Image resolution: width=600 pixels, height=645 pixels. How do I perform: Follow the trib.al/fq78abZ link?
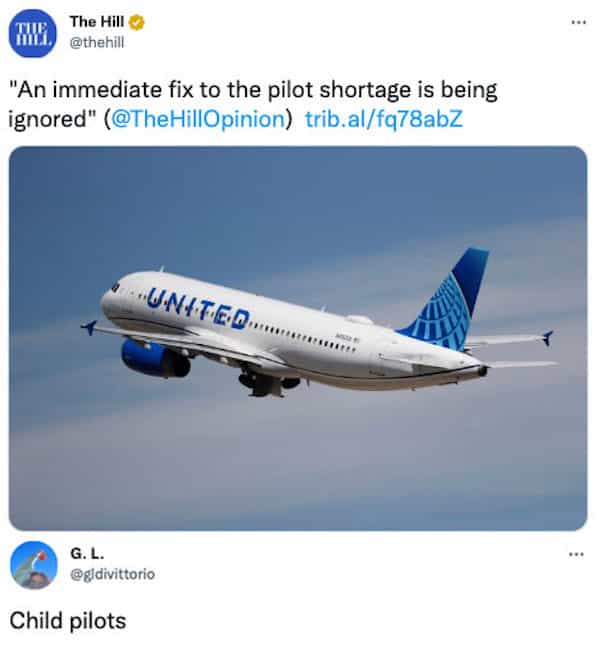coord(383,119)
